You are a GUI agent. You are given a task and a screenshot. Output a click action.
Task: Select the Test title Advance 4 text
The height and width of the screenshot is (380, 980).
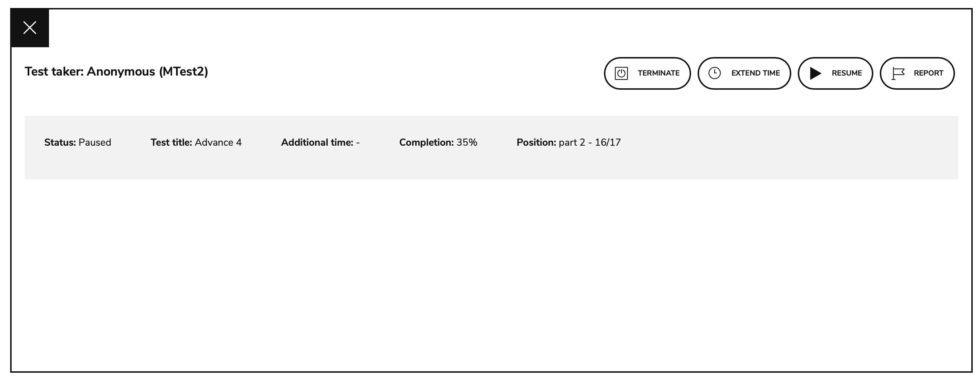196,142
